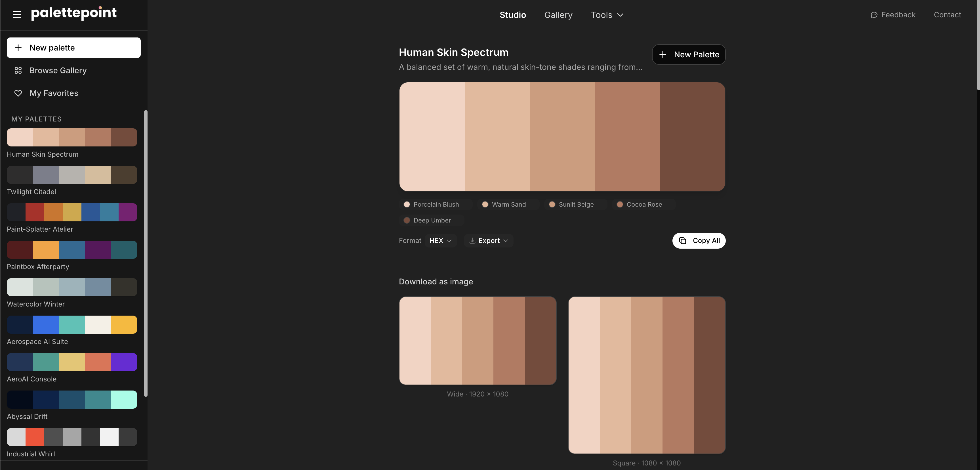
Task: Click the plus icon on New Palette button
Action: click(662, 54)
